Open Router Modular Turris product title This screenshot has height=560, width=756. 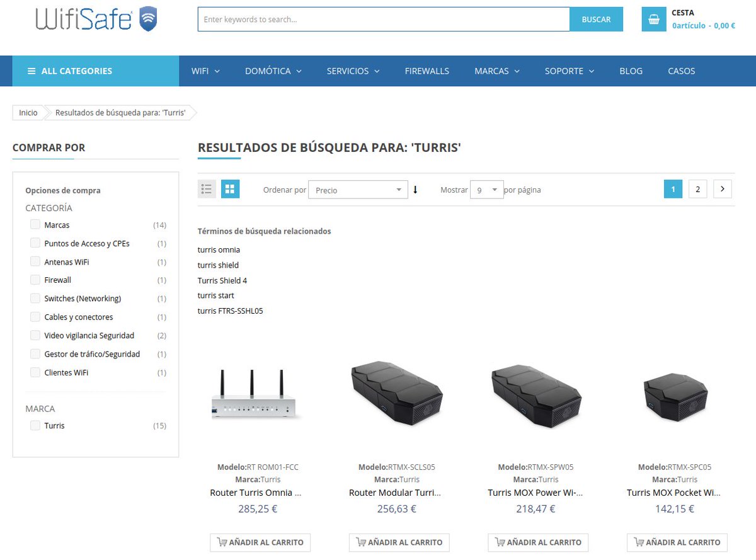point(395,493)
